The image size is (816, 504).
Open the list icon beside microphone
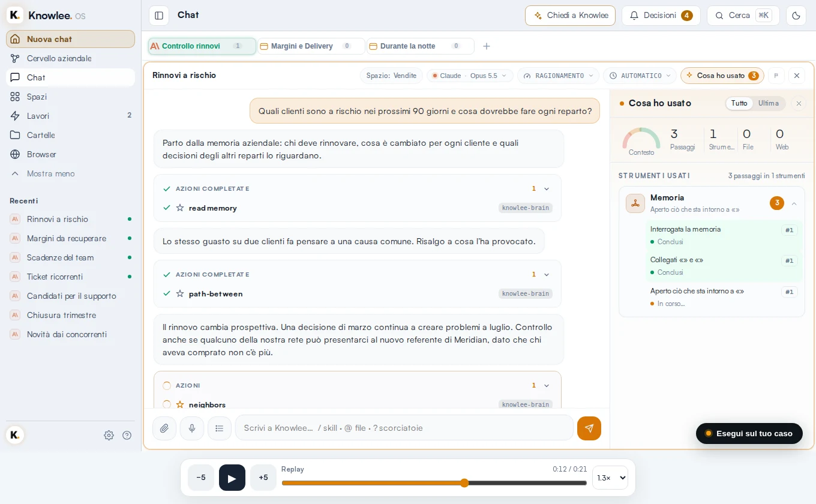tap(220, 428)
